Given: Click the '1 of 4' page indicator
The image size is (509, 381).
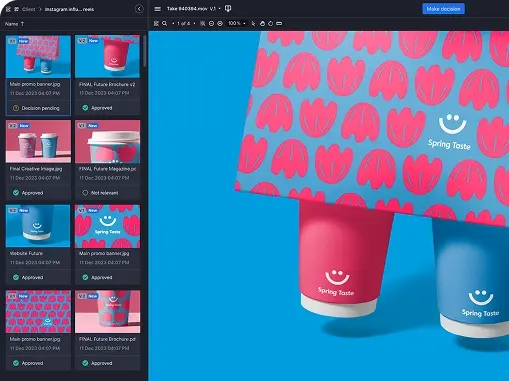Looking at the screenshot, I should pos(184,24).
